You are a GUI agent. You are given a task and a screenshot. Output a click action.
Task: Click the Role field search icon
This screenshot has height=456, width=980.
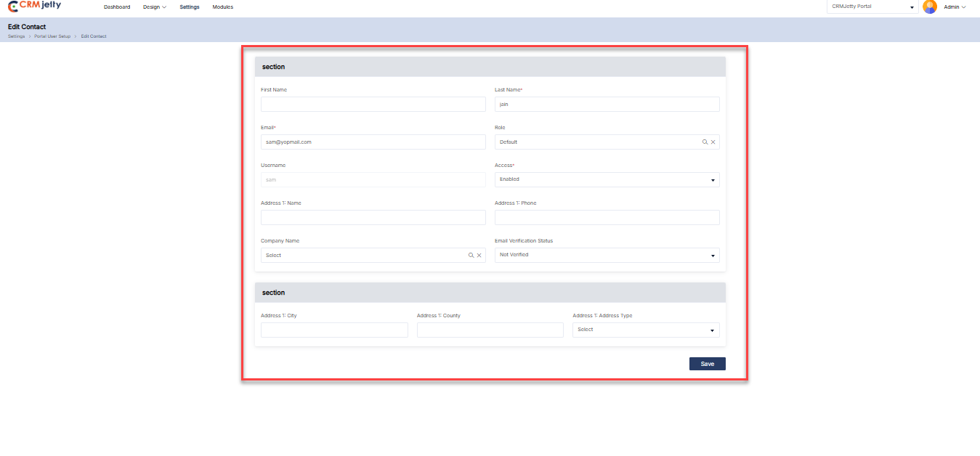pos(705,142)
